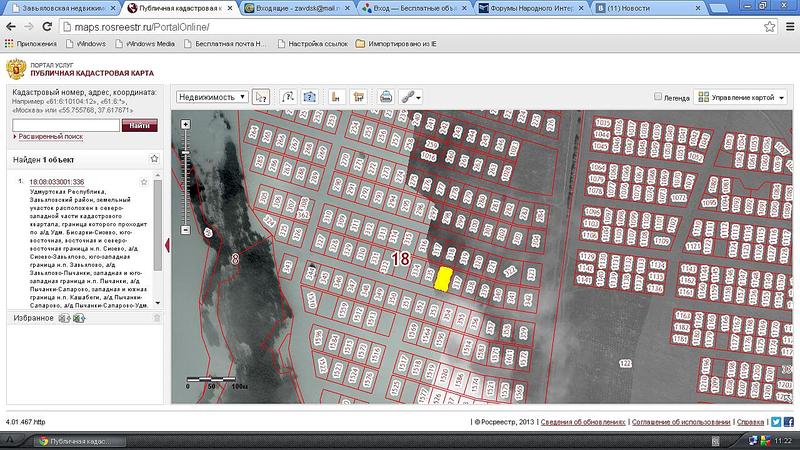Click the highlighted yellow parcel on map
The height and width of the screenshot is (450, 800).
pos(443,279)
